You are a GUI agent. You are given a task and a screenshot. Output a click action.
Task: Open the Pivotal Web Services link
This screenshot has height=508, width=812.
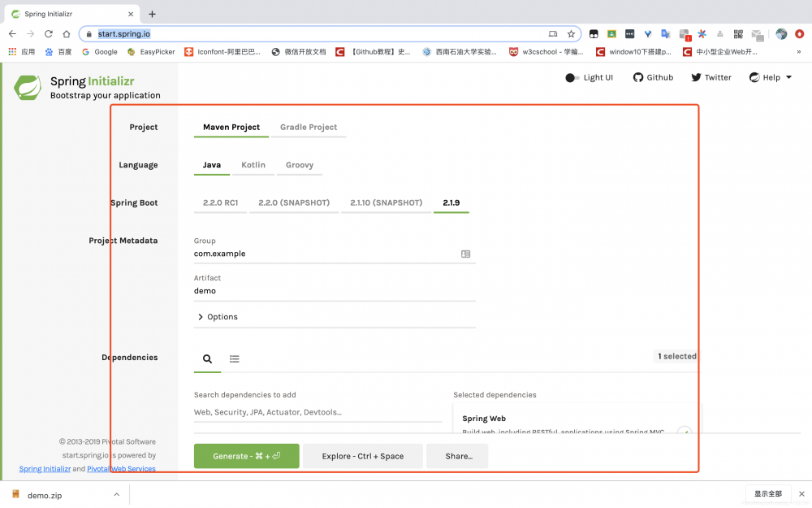121,469
